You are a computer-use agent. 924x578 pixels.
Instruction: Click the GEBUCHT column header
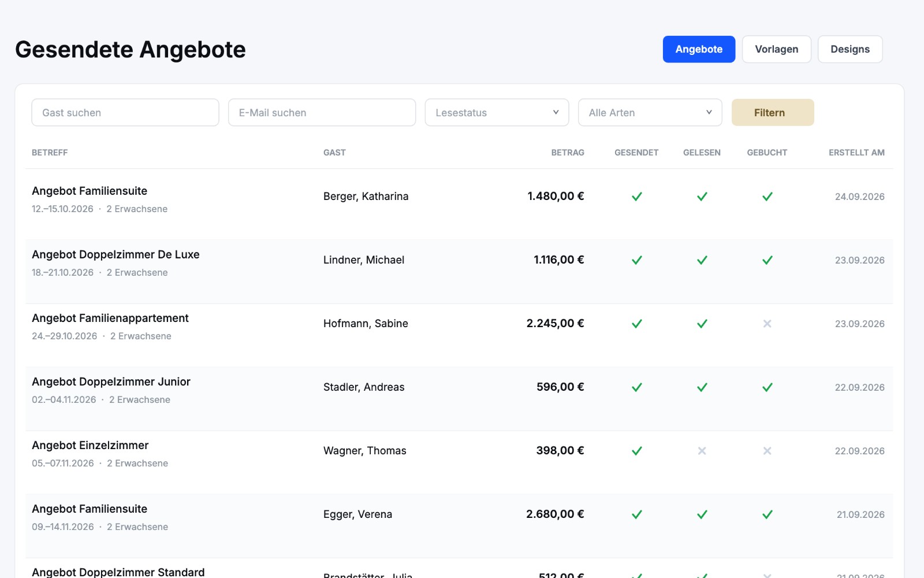tap(767, 153)
